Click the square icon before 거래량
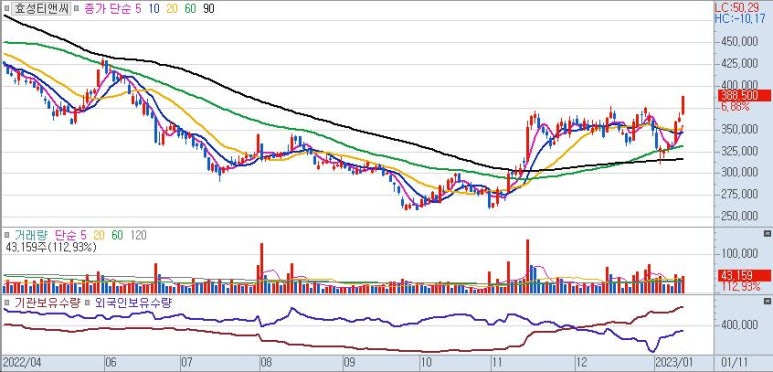This screenshot has width=773, height=372. pyautogui.click(x=6, y=236)
